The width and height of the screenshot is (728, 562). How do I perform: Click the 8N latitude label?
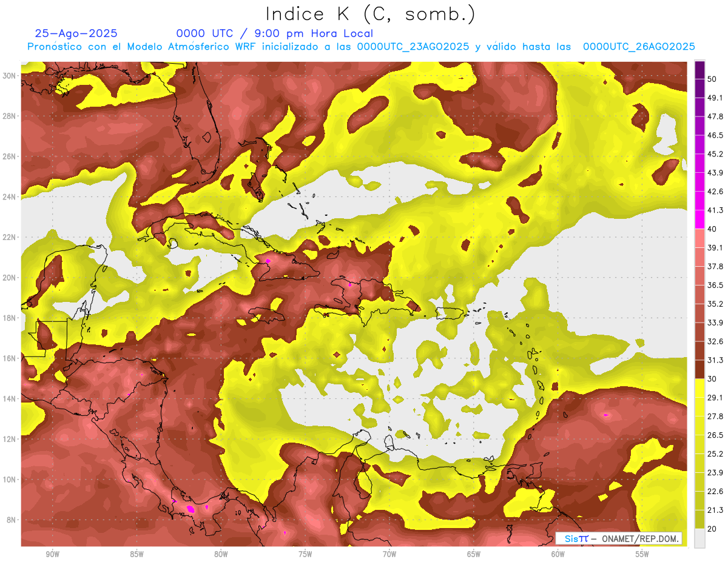click(12, 520)
